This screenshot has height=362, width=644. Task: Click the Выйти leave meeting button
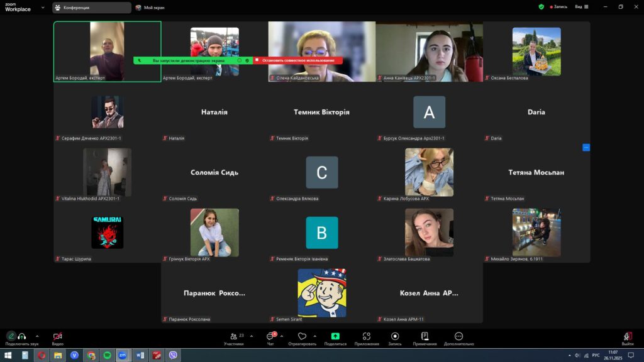[627, 337]
